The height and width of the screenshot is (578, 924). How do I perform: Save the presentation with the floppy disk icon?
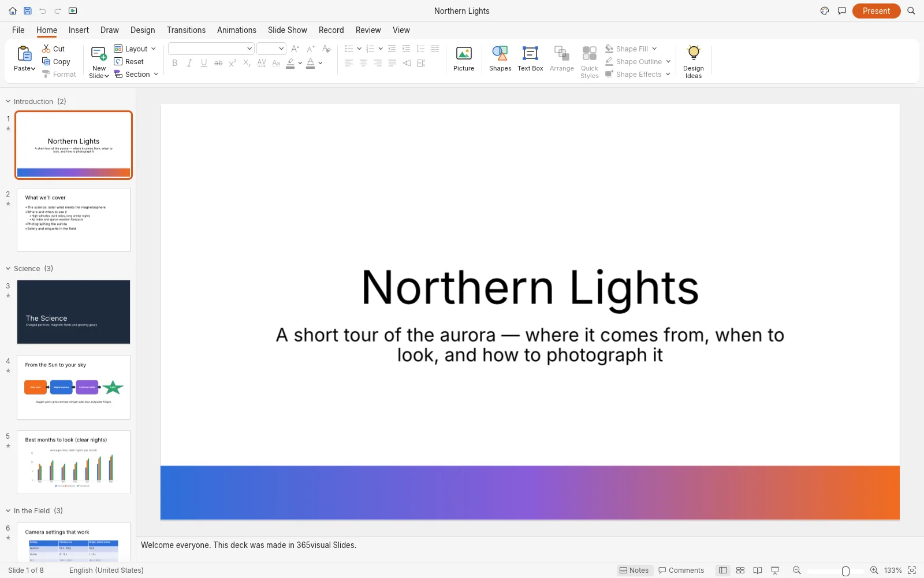28,11
